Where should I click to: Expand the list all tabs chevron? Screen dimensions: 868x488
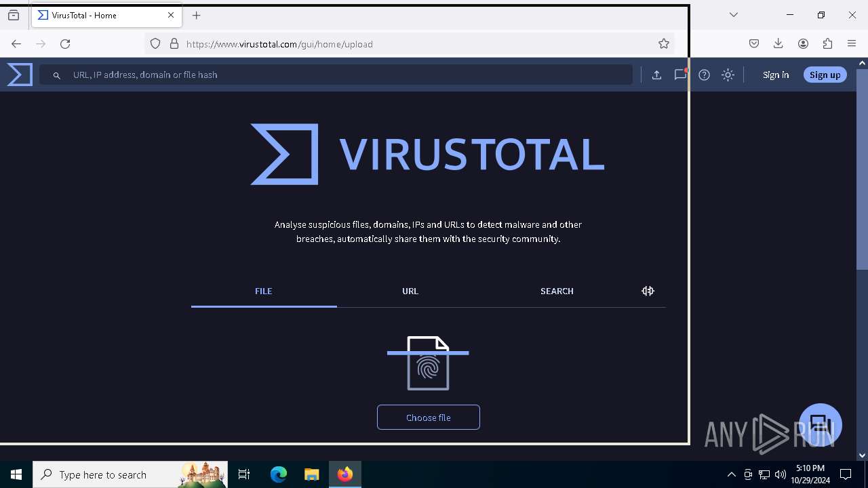[x=734, y=15]
